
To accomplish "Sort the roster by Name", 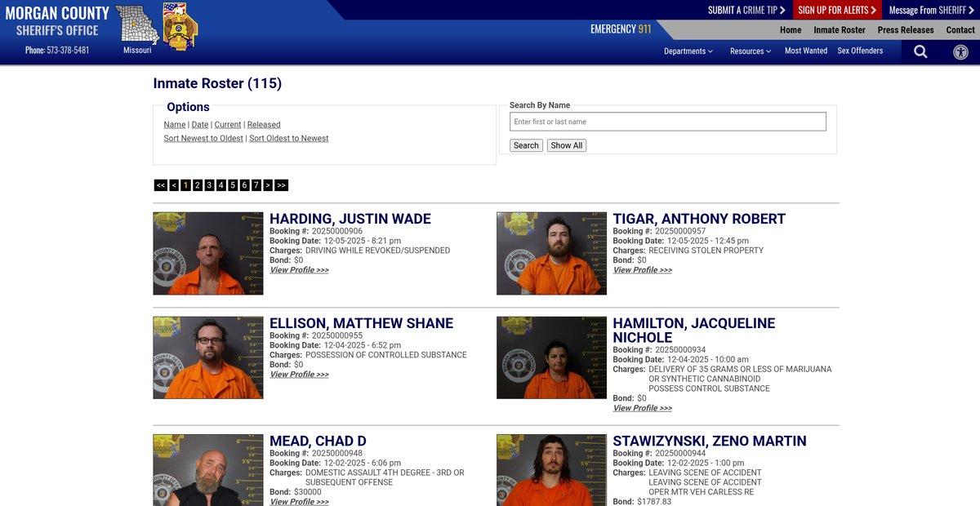I will coord(175,125).
